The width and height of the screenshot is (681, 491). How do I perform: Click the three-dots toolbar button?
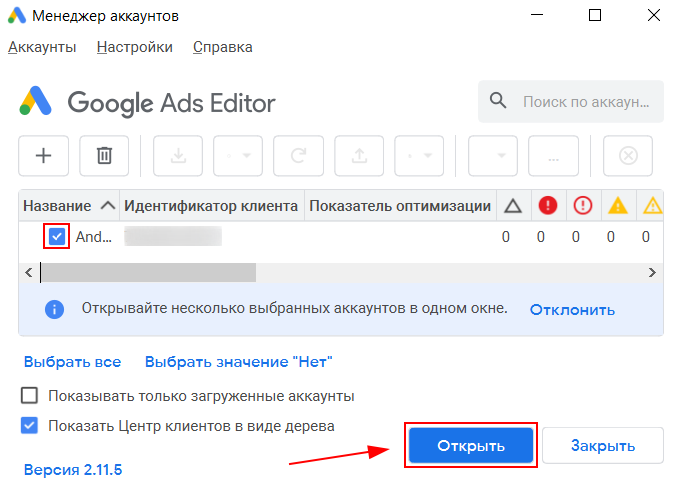[x=553, y=155]
